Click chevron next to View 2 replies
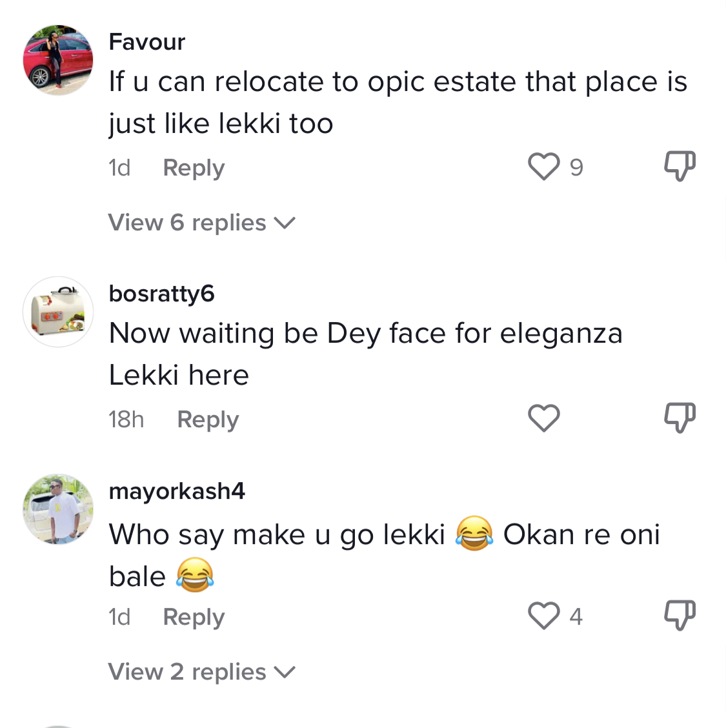The width and height of the screenshot is (726, 728). tap(285, 672)
